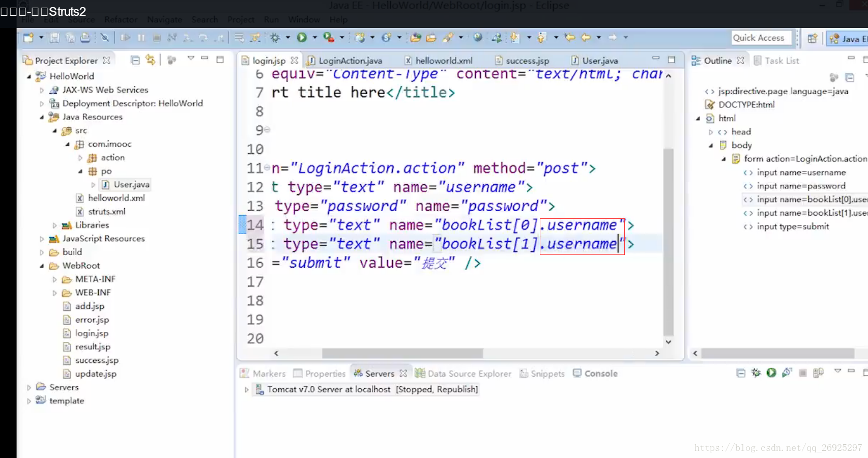
Task: Click the New Server globe icon
Action: pos(360,37)
